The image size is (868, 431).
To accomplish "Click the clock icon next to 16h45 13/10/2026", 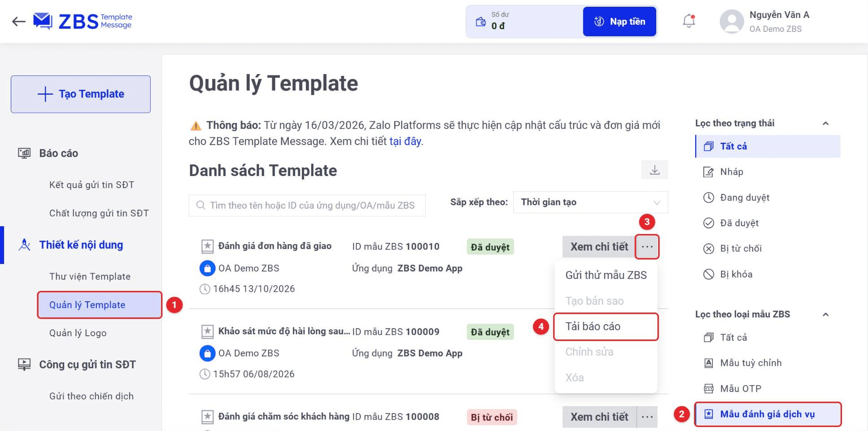I will pos(205,289).
